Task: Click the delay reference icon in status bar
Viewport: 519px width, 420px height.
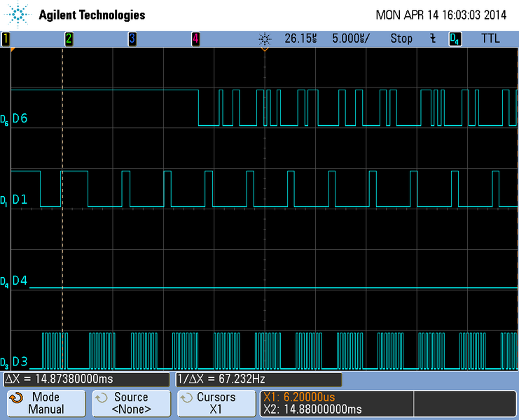Action: [264, 38]
